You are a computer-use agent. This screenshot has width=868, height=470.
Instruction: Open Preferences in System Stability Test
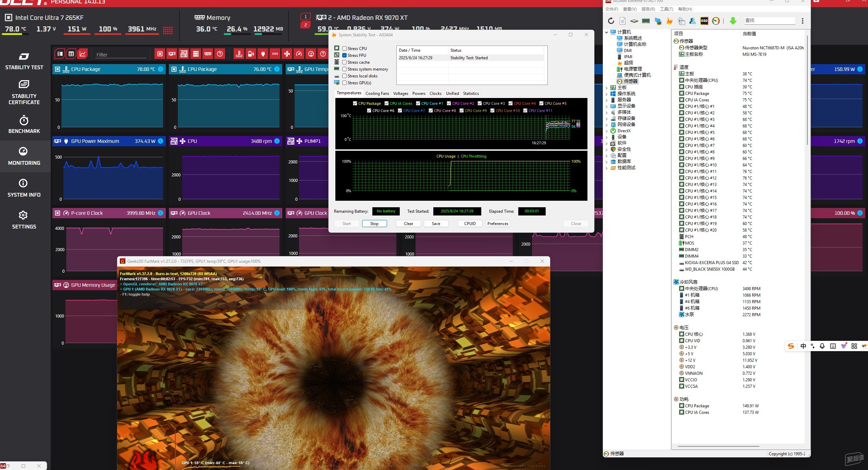coord(498,224)
